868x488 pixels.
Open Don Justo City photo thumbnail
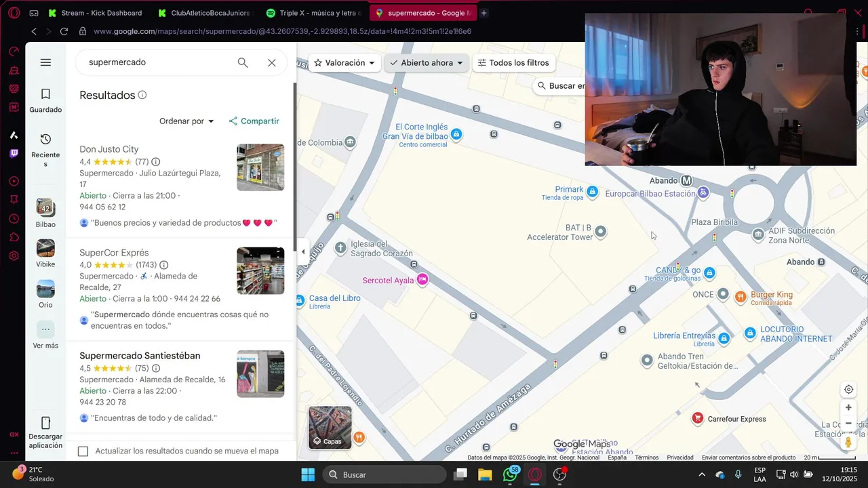pyautogui.click(x=260, y=167)
